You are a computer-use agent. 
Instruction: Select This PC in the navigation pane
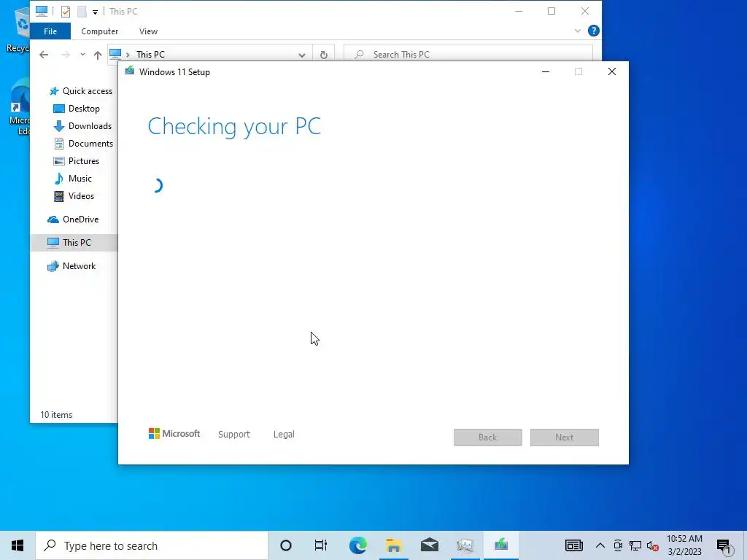point(74,243)
